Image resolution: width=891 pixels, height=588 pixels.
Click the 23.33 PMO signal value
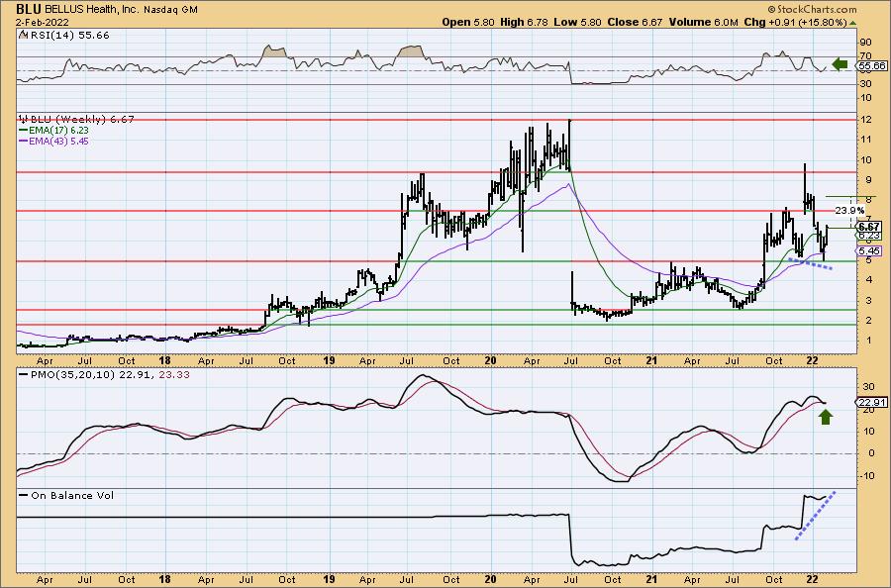pyautogui.click(x=174, y=375)
